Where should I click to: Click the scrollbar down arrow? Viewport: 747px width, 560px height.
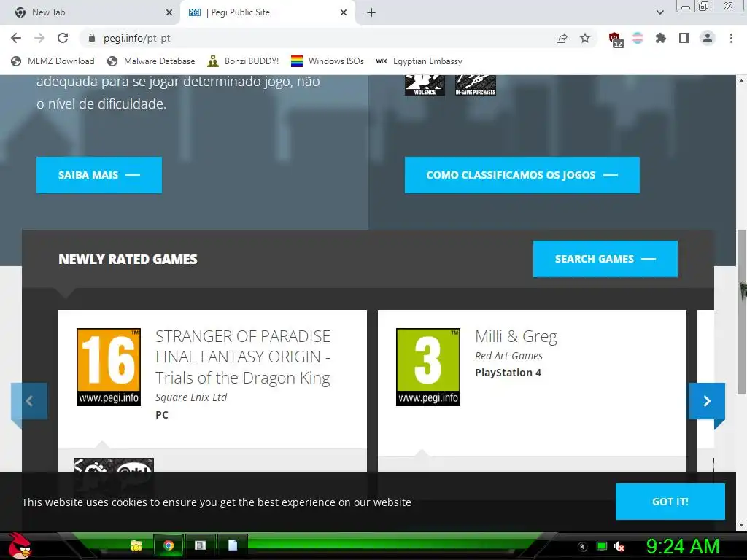[x=741, y=525]
